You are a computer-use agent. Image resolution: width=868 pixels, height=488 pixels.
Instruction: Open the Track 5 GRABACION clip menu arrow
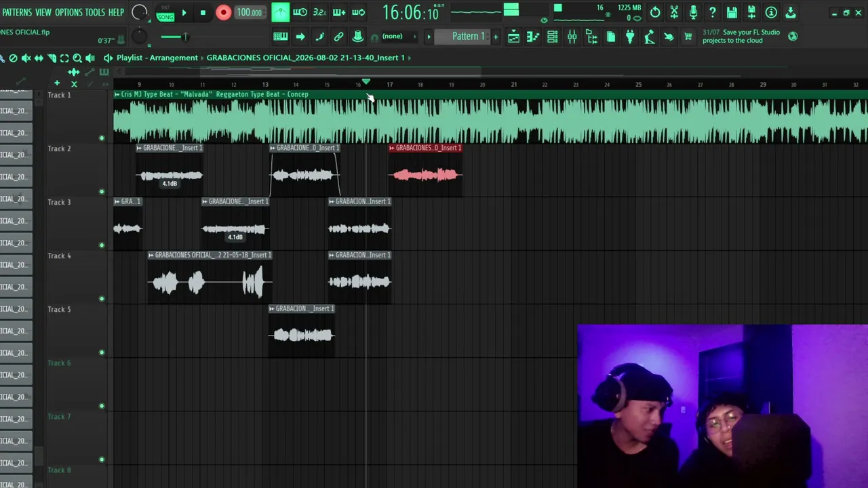click(x=272, y=308)
